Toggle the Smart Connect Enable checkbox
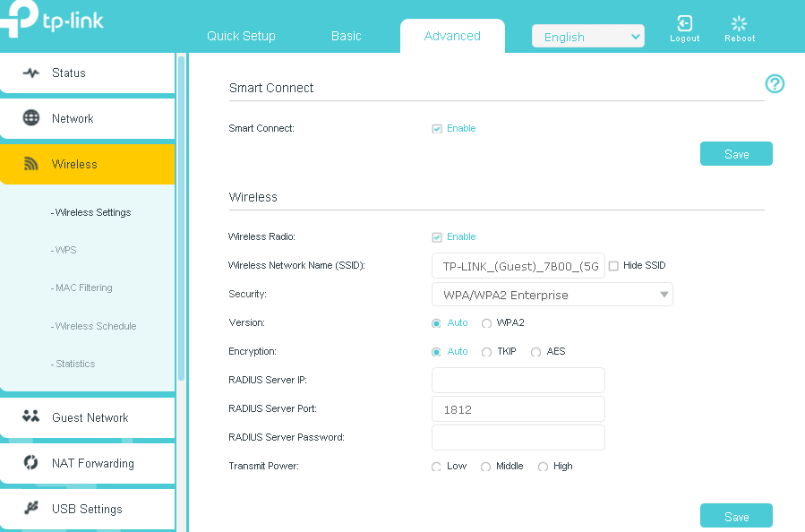805x532 pixels. click(437, 129)
